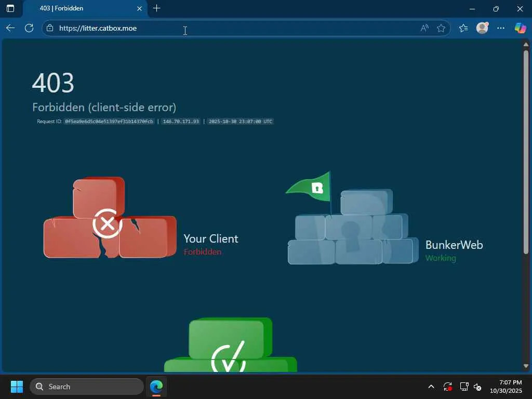Click the red Forbidden status text

(x=203, y=252)
